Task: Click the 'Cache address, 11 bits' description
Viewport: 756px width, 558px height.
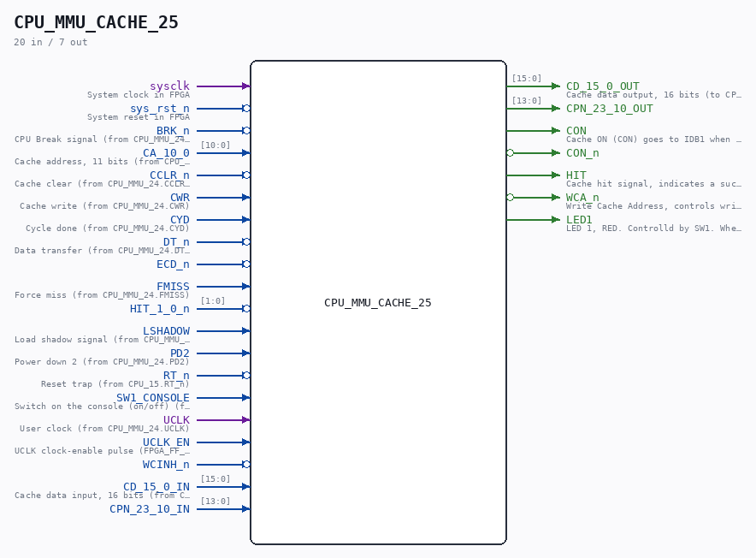Action: pos(102,161)
